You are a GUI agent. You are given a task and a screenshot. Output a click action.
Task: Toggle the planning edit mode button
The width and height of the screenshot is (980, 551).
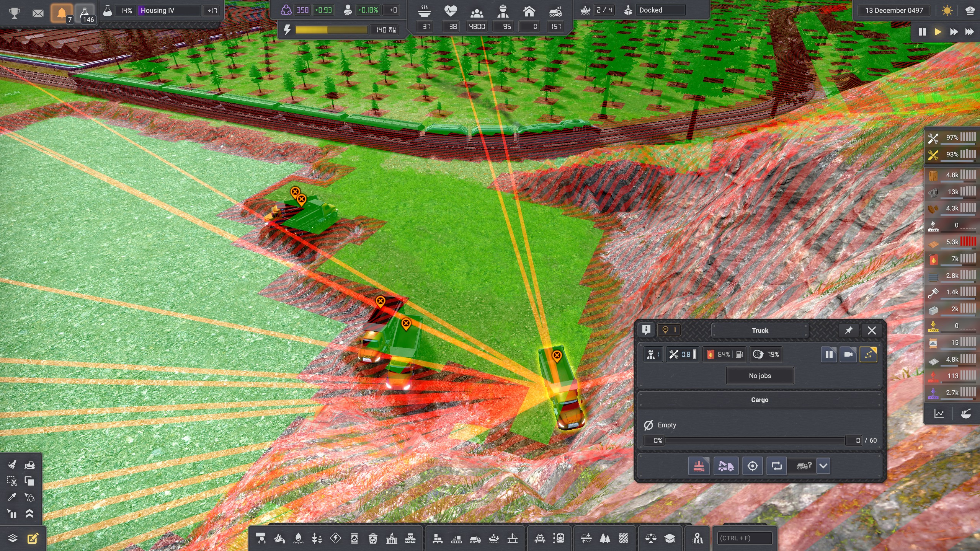(33, 538)
